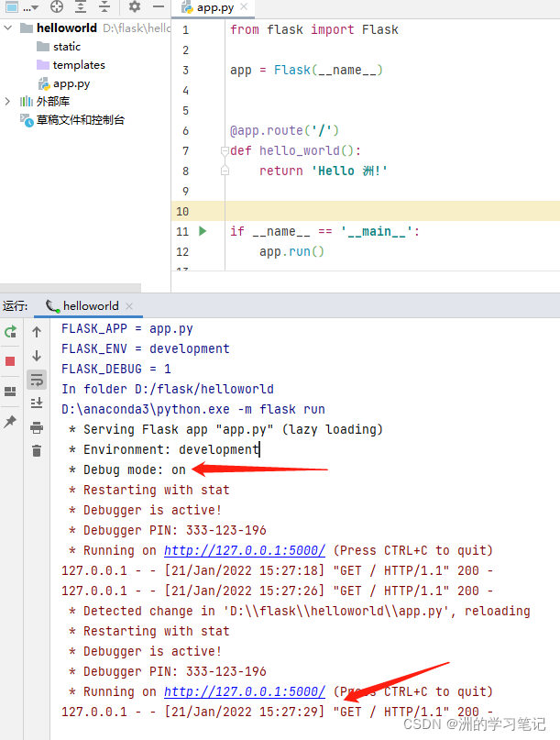Viewport: 560px width, 740px height.
Task: Click 'Debug mode: on' console line
Action: (x=127, y=469)
